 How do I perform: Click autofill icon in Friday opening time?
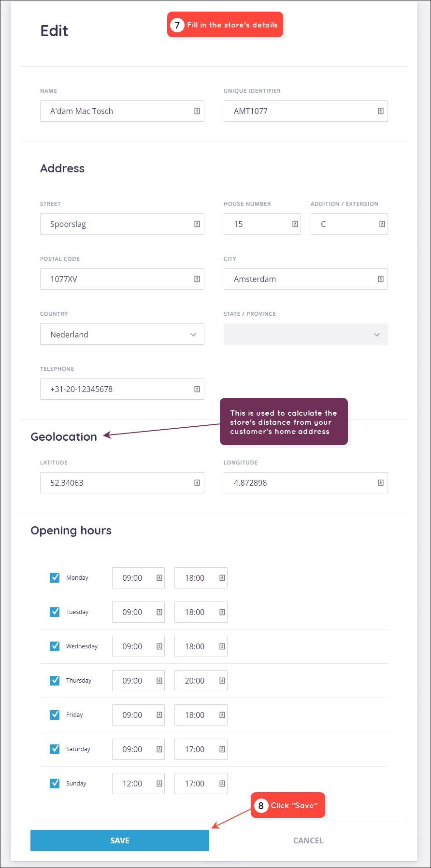click(x=159, y=715)
